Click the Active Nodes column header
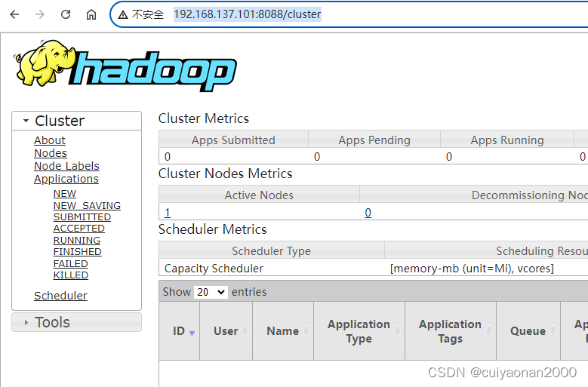 point(259,195)
